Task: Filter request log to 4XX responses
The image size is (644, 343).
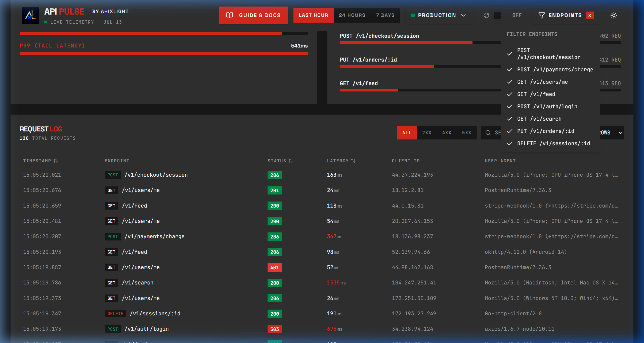Action: click(447, 133)
